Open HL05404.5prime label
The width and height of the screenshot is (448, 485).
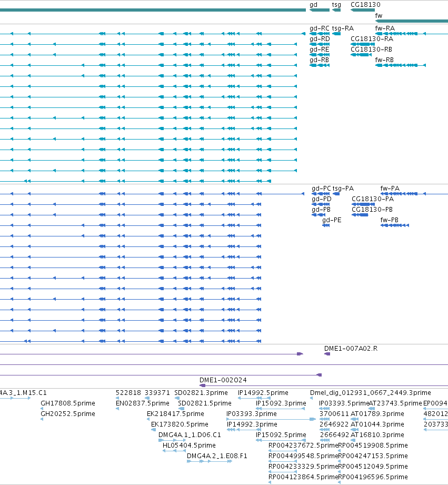[189, 446]
